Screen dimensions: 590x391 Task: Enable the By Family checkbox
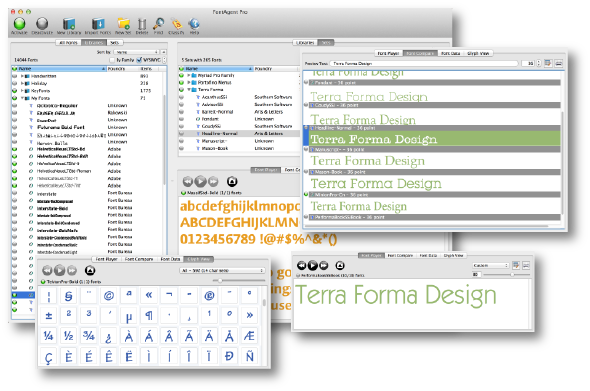coord(112,60)
